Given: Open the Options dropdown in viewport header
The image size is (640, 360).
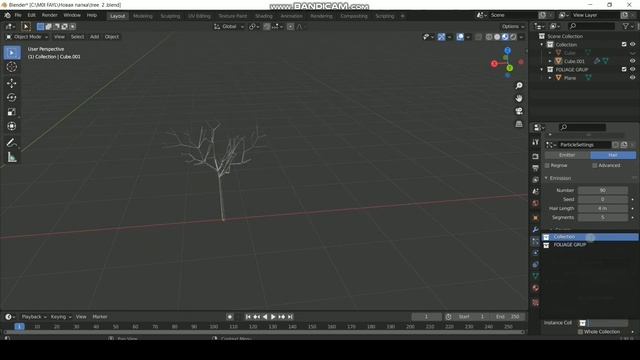Looking at the screenshot, I should 513,27.
